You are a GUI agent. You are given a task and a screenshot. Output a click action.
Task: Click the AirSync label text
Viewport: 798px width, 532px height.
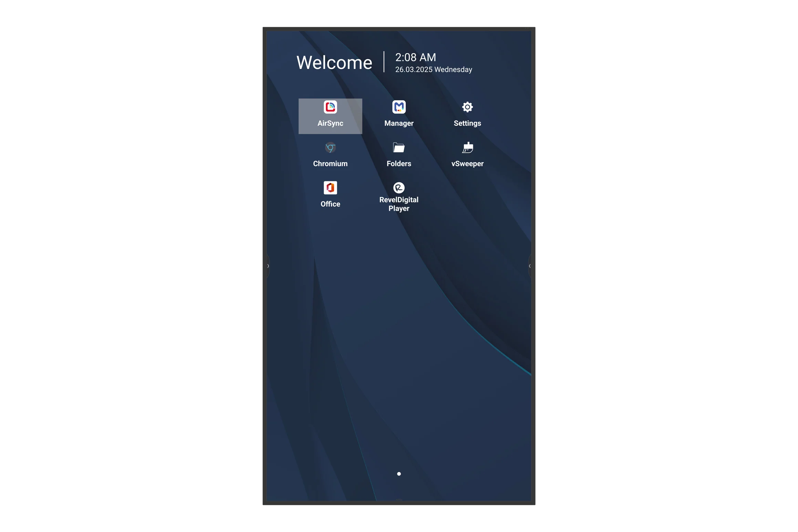(x=330, y=123)
